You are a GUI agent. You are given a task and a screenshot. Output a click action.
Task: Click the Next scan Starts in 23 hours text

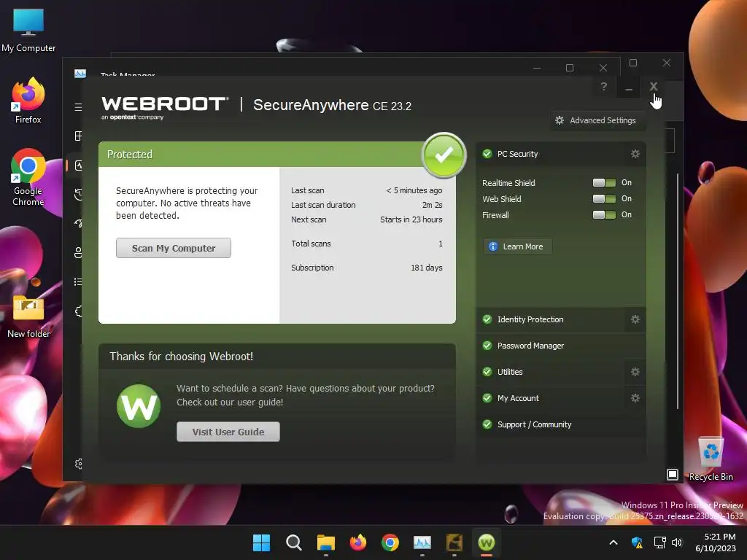click(411, 219)
